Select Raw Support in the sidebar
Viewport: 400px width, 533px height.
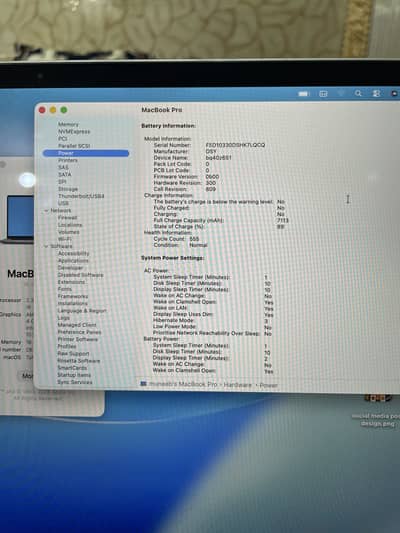click(73, 354)
